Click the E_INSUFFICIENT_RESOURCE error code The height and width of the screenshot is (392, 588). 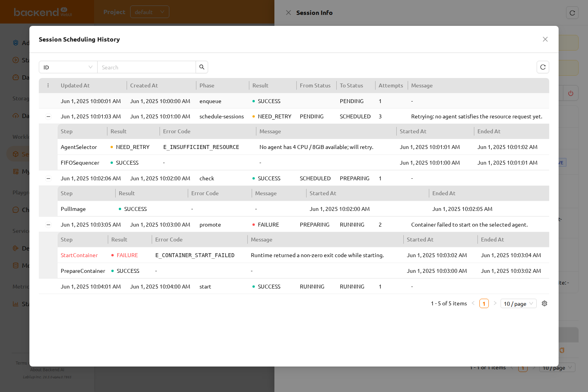201,147
